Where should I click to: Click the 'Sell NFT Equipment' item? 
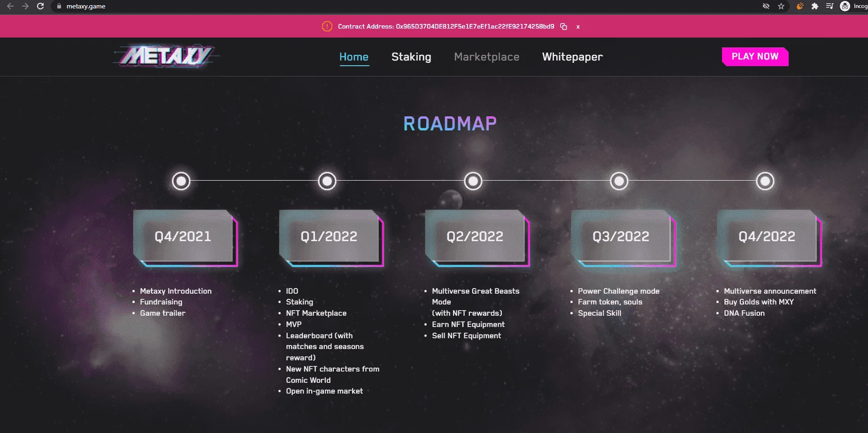466,335
